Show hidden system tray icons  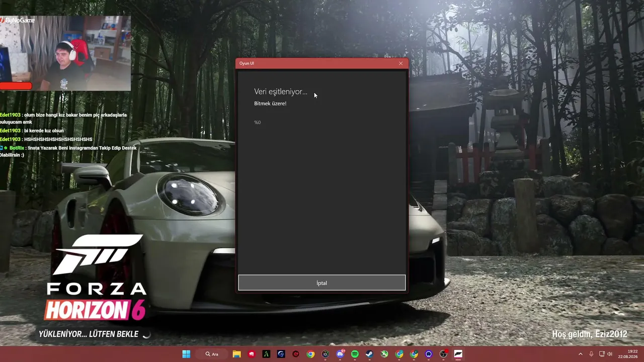(x=580, y=354)
